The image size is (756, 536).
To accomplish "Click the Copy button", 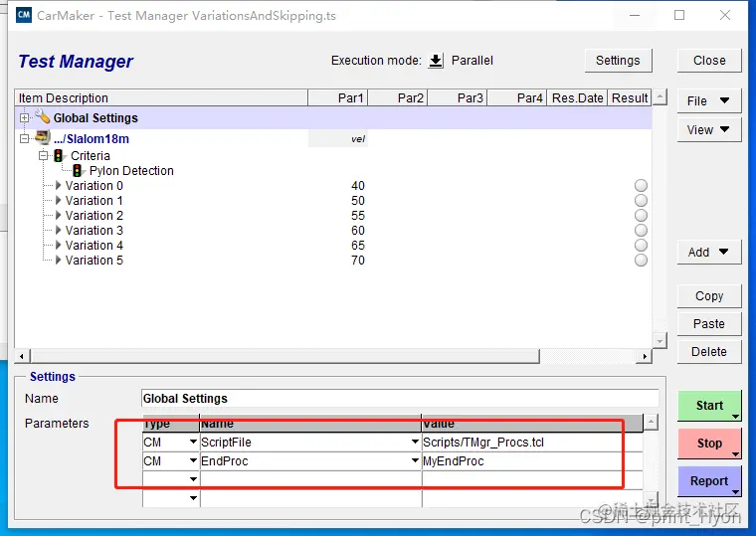I will click(709, 296).
